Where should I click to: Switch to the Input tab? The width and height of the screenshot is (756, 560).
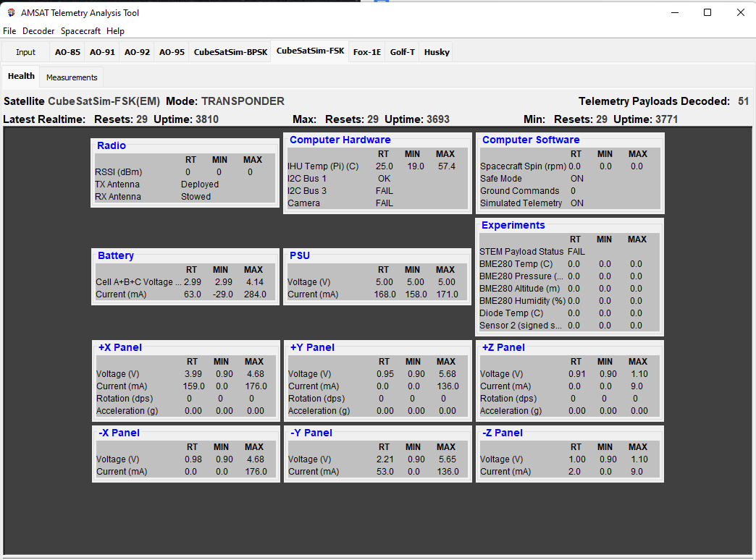(25, 52)
